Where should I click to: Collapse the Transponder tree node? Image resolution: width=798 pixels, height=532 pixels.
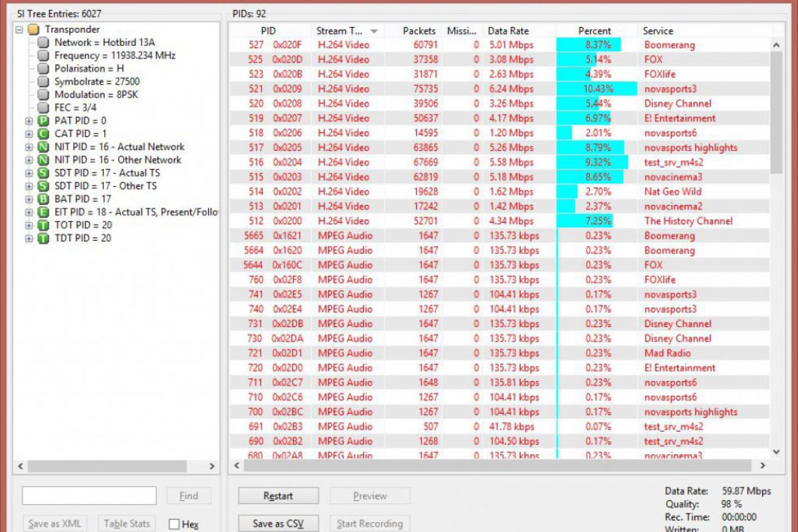(x=19, y=30)
